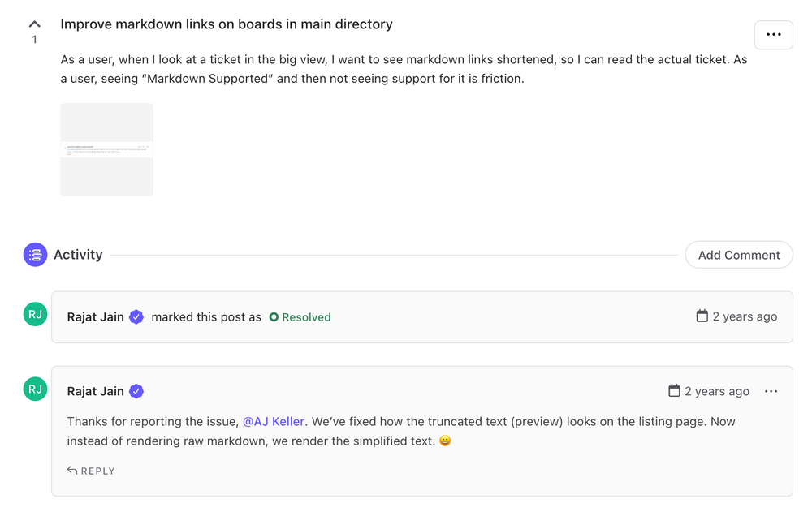Image resolution: width=812 pixels, height=512 pixels.
Task: Click the @AJ Keller mention link
Action: (x=274, y=421)
